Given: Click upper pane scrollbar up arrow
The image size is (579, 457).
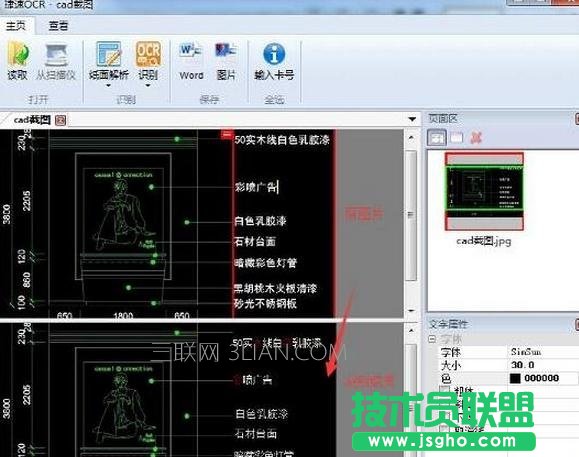Looking at the screenshot, I should tap(411, 137).
